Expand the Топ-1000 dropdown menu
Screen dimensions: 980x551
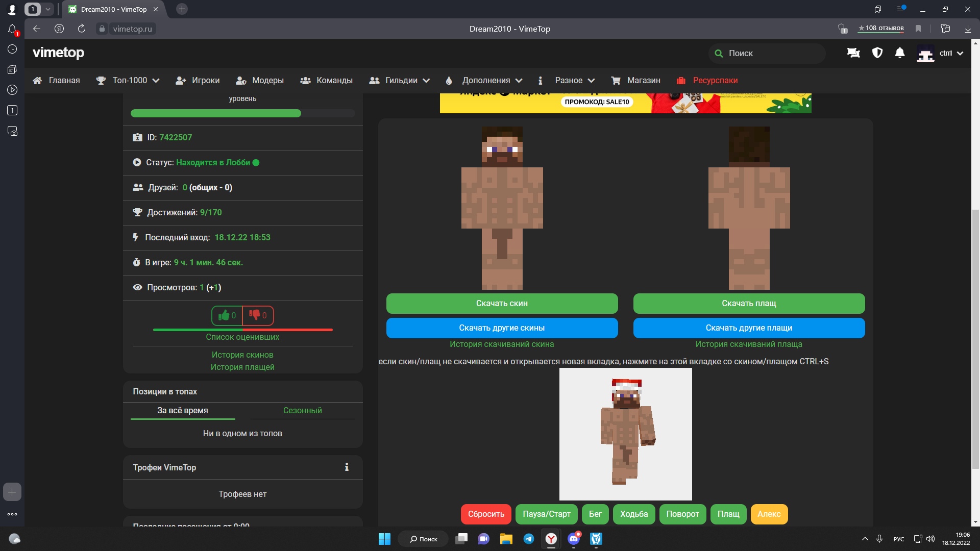pyautogui.click(x=136, y=80)
